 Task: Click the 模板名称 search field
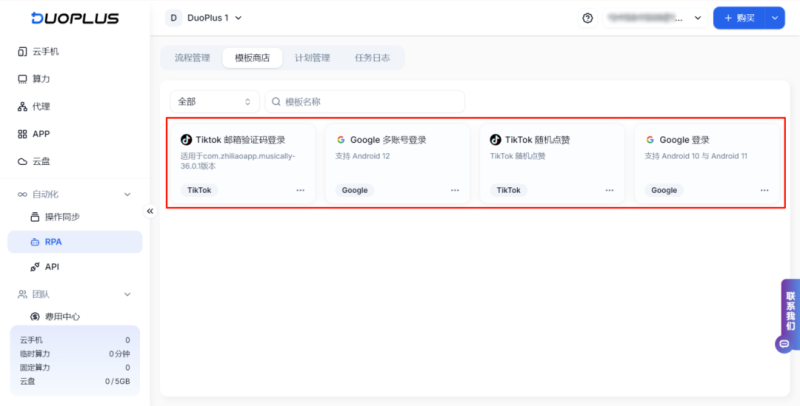click(365, 102)
